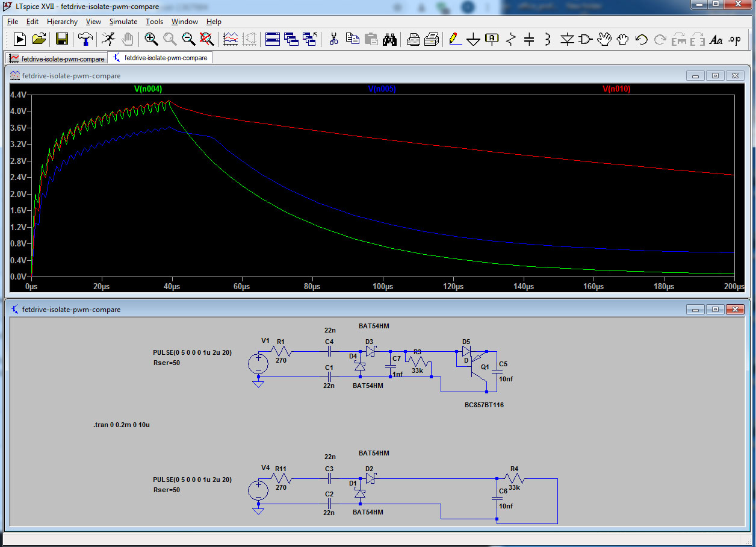Screen dimensions: 756x547
Task: Click the red V(n010) trace label
Action: pyautogui.click(x=616, y=89)
